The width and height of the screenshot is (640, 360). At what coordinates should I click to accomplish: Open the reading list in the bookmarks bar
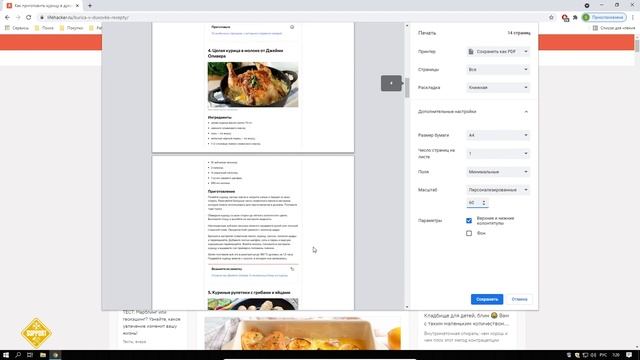(x=613, y=28)
